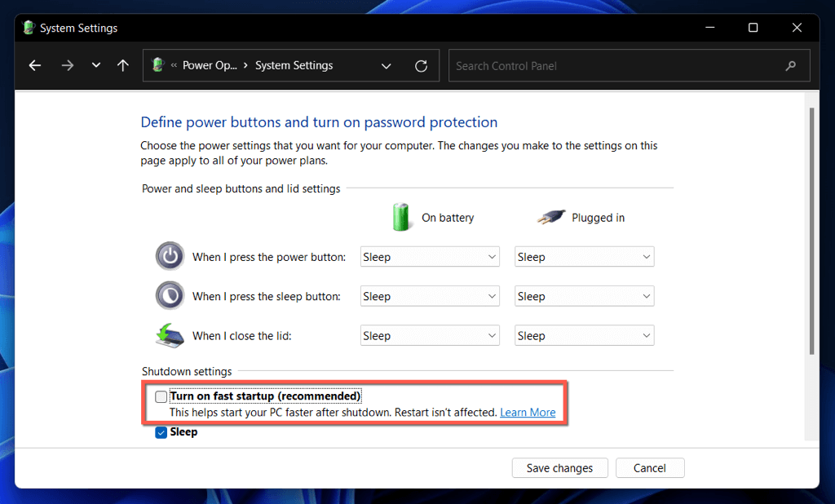Click the power button icon
835x504 pixels.
click(170, 256)
